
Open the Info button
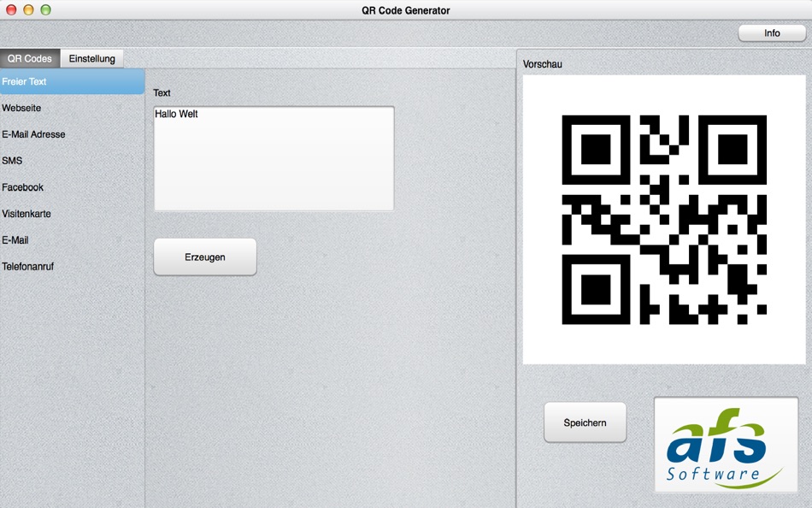pos(772,33)
